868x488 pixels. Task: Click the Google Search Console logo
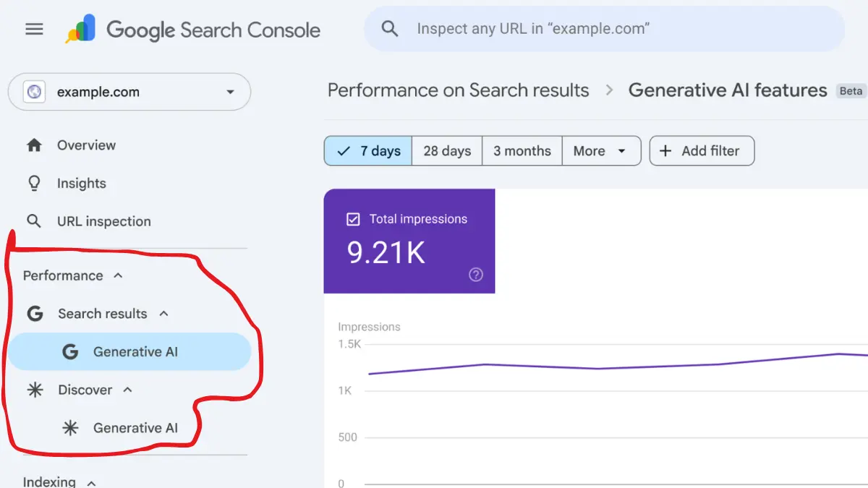193,30
